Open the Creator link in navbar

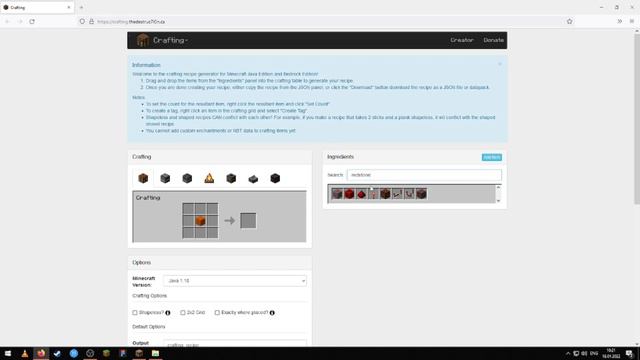click(462, 40)
